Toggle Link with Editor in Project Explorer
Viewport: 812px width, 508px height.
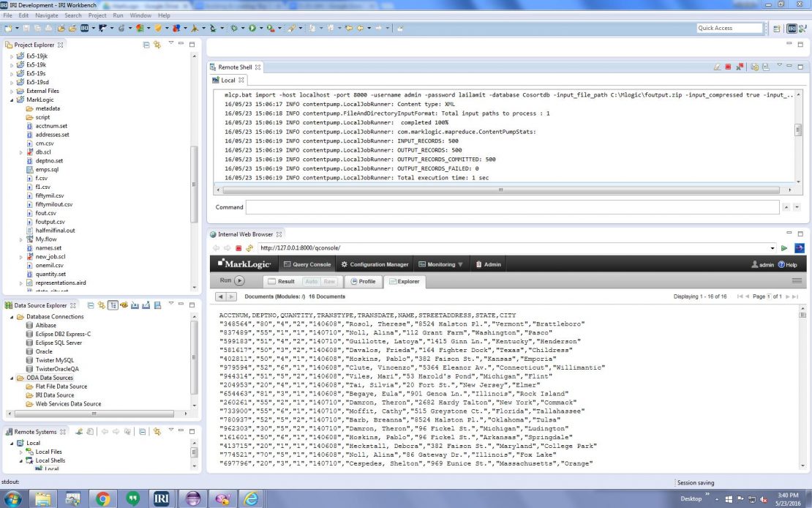[x=157, y=45]
